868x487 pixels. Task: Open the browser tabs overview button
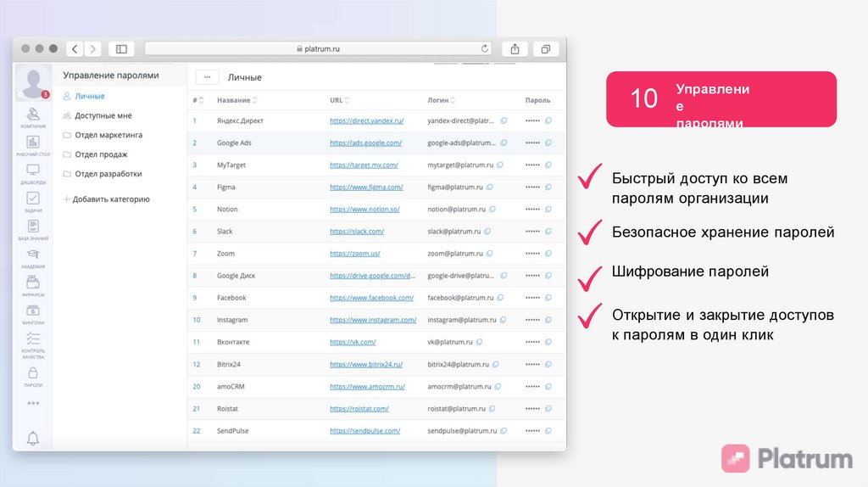point(546,48)
